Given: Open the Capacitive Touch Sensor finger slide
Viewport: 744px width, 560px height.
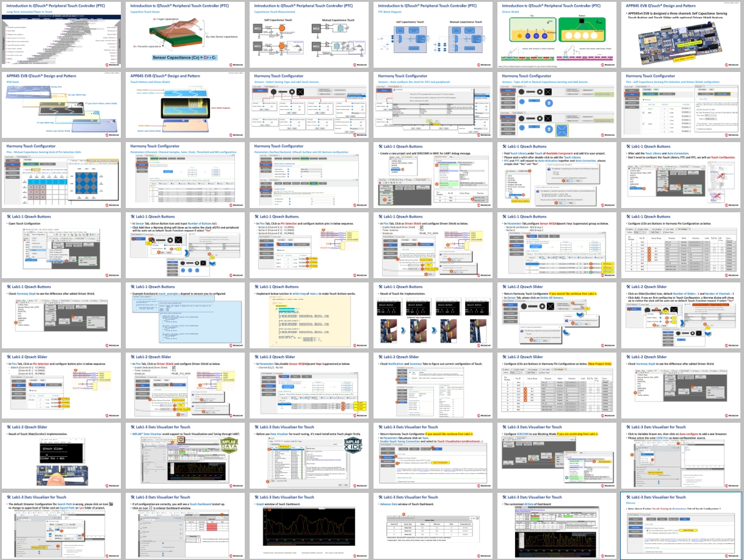Looking at the screenshot, I should [186, 34].
